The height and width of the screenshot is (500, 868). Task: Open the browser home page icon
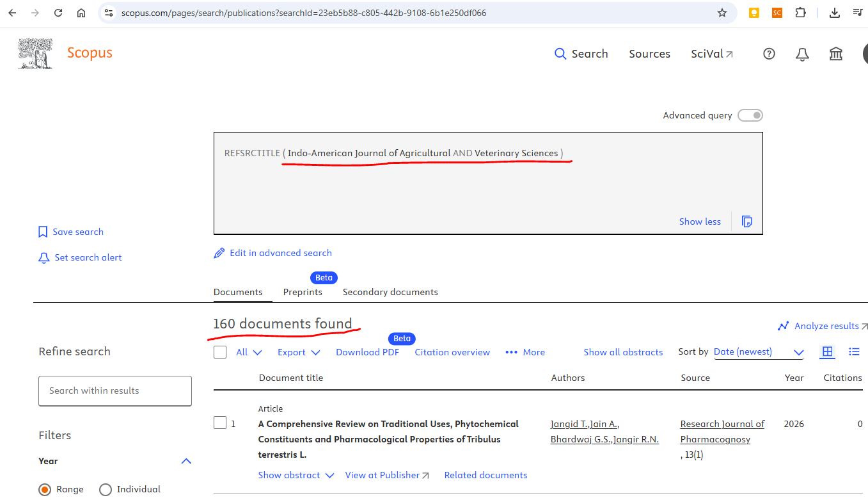point(81,13)
